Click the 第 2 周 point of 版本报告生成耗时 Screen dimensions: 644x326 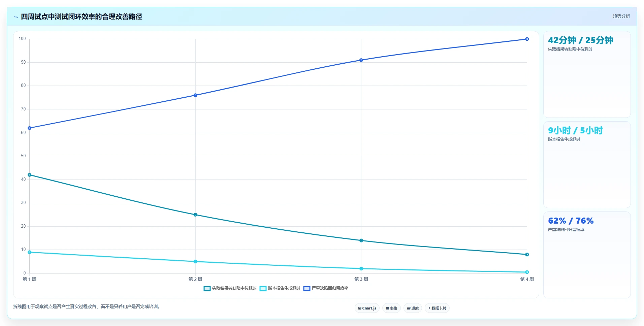(x=195, y=262)
